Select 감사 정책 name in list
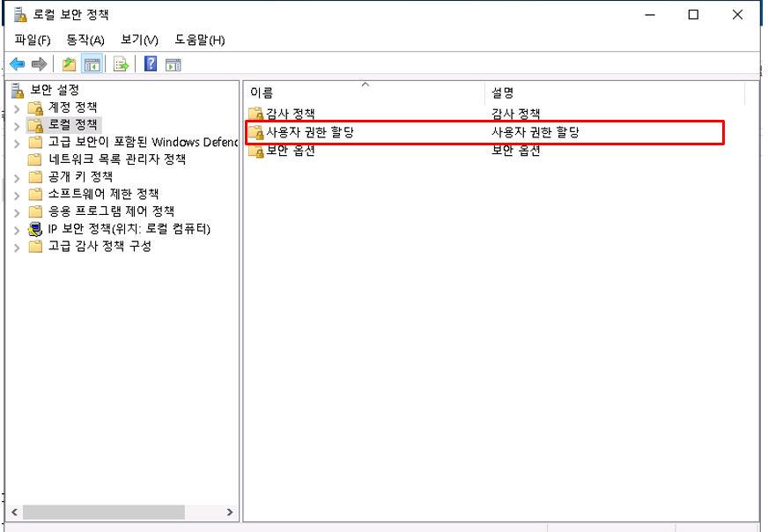Viewport: 768px width, 532px height. click(x=291, y=115)
